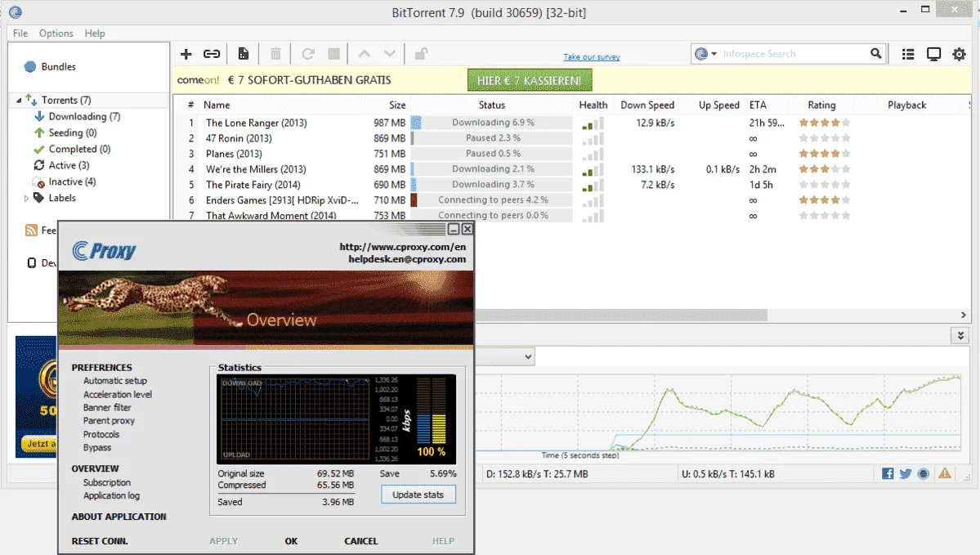This screenshot has height=555, width=980.
Task: Click OK in the CProxy window
Action: coord(291,541)
